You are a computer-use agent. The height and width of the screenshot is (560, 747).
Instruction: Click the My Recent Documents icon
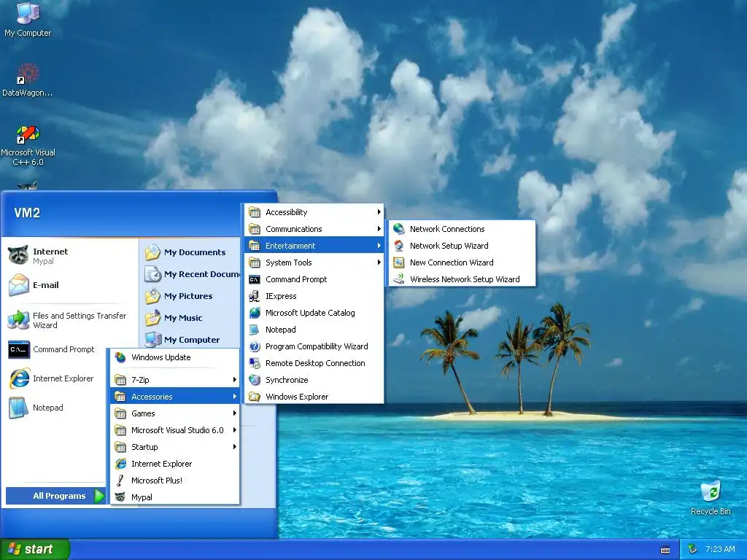tap(153, 274)
